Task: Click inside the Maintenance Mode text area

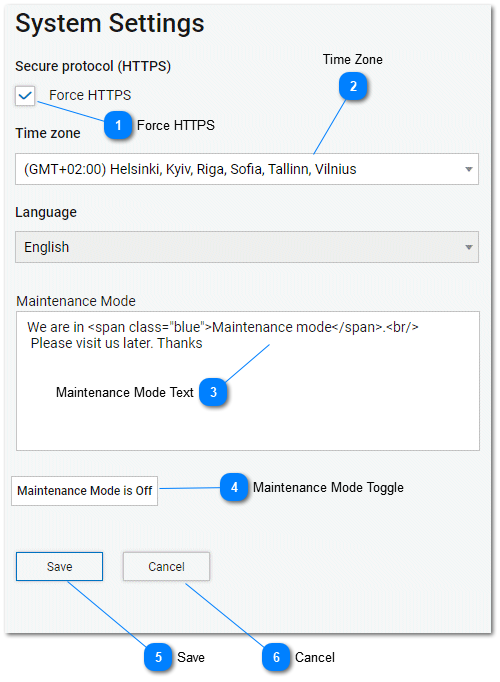Action: [x=248, y=381]
